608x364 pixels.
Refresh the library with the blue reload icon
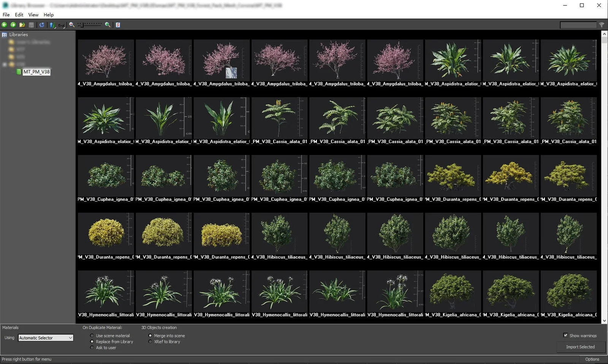tap(42, 25)
